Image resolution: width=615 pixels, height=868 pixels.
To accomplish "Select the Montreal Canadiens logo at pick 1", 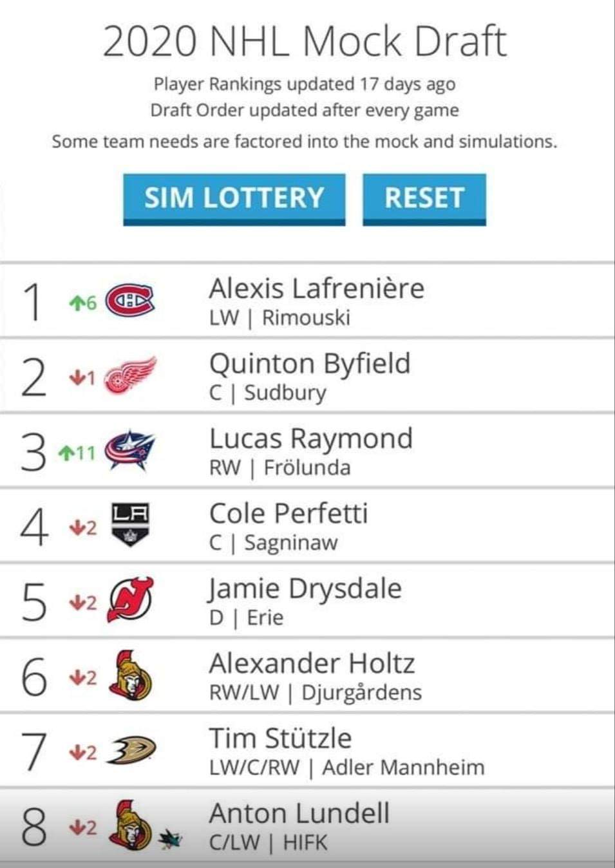I will pos(129,301).
